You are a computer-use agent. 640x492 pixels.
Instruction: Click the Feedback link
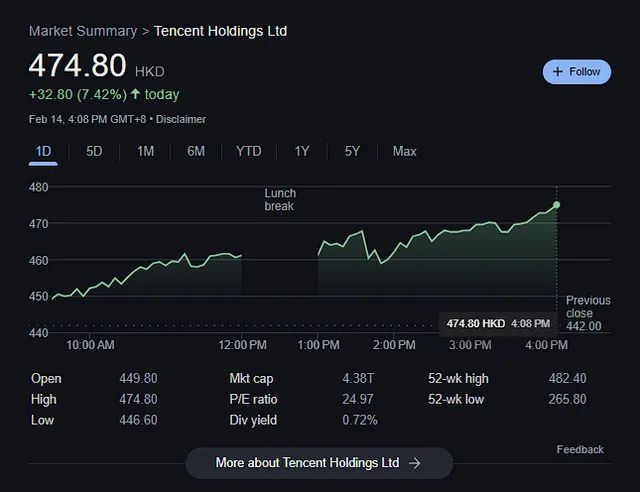point(580,450)
